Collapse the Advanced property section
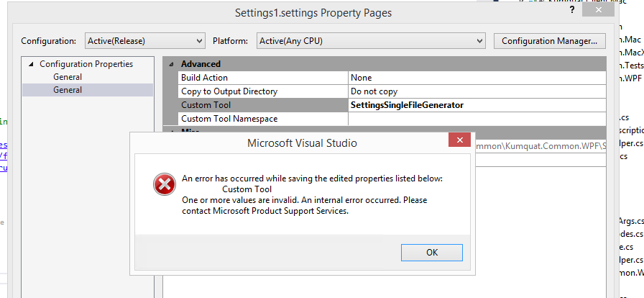 [171, 64]
